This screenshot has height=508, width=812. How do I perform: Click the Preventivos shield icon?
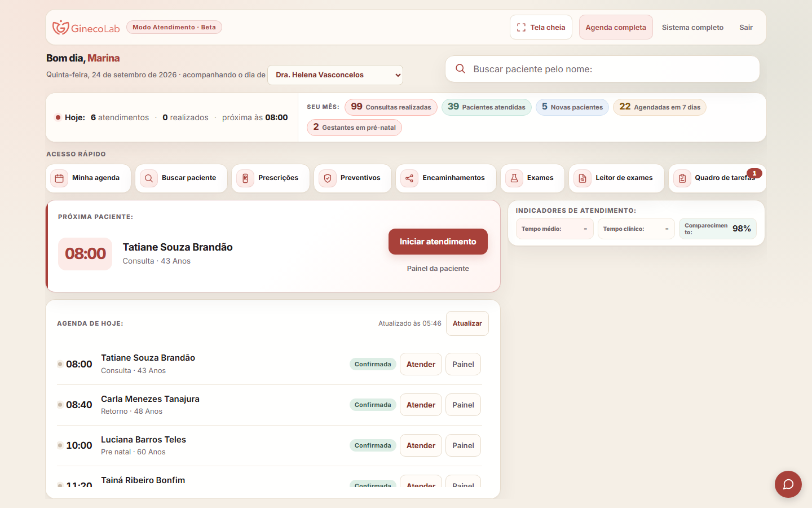(328, 178)
